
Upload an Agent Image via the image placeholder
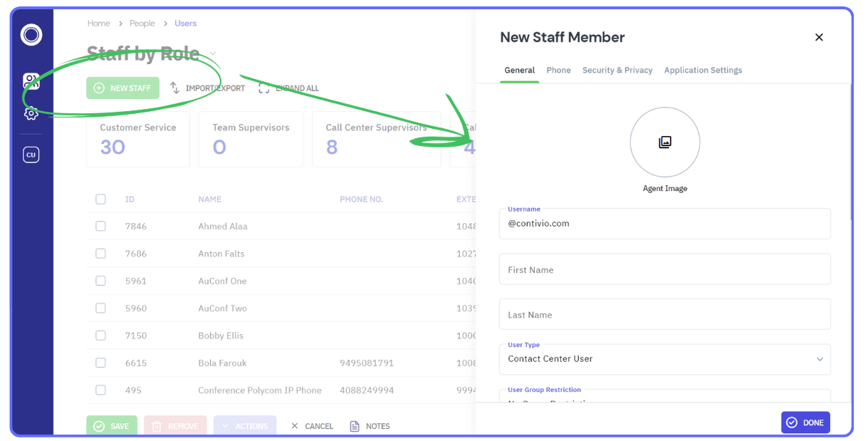[664, 142]
